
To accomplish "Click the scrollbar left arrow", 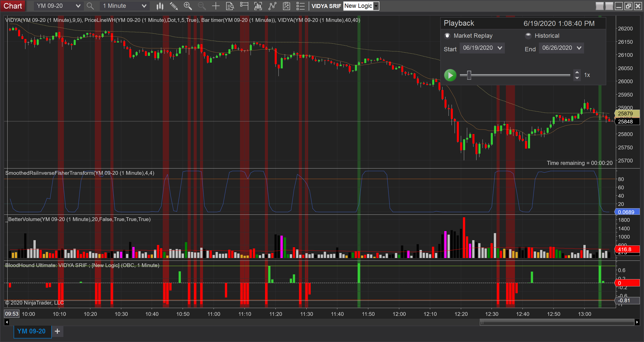I will click(7, 322).
